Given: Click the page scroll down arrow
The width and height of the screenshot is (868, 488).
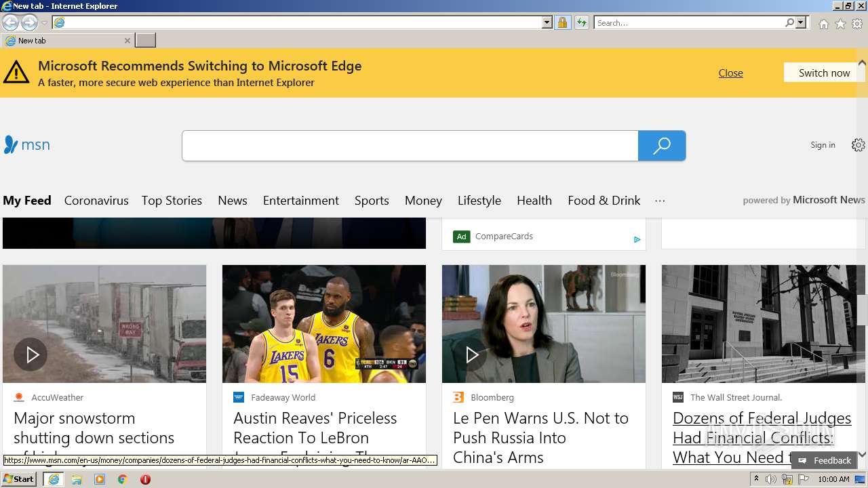Looking at the screenshot, I should pyautogui.click(x=862, y=454).
